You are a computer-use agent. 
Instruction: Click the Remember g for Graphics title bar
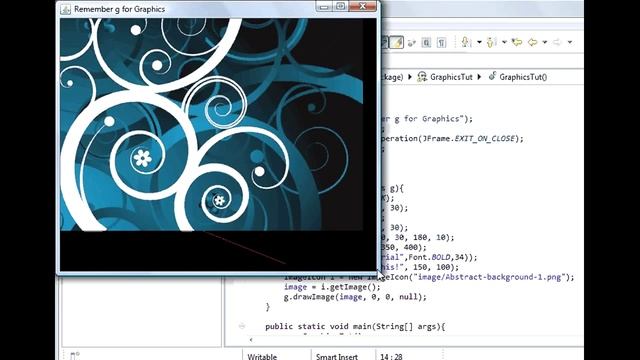tap(218, 9)
